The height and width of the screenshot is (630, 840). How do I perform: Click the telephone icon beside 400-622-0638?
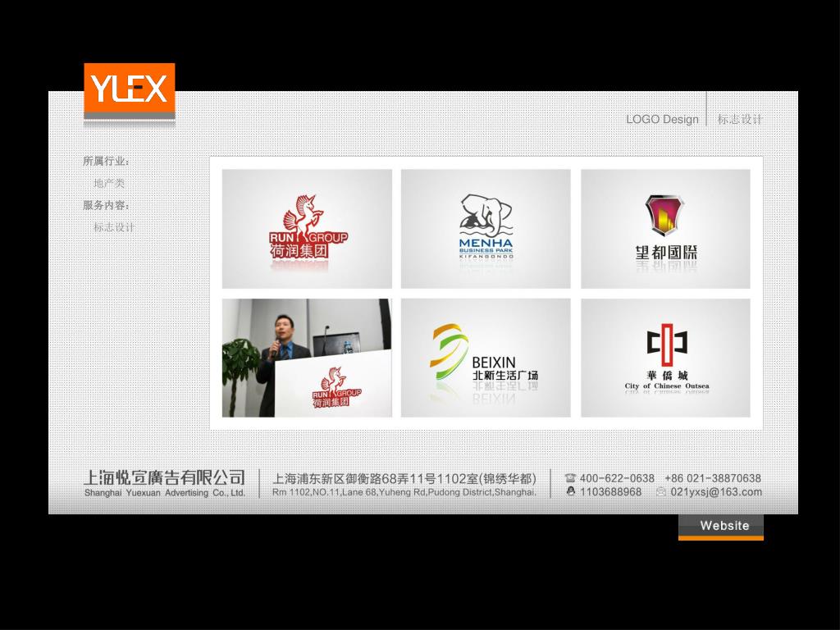tap(571, 478)
